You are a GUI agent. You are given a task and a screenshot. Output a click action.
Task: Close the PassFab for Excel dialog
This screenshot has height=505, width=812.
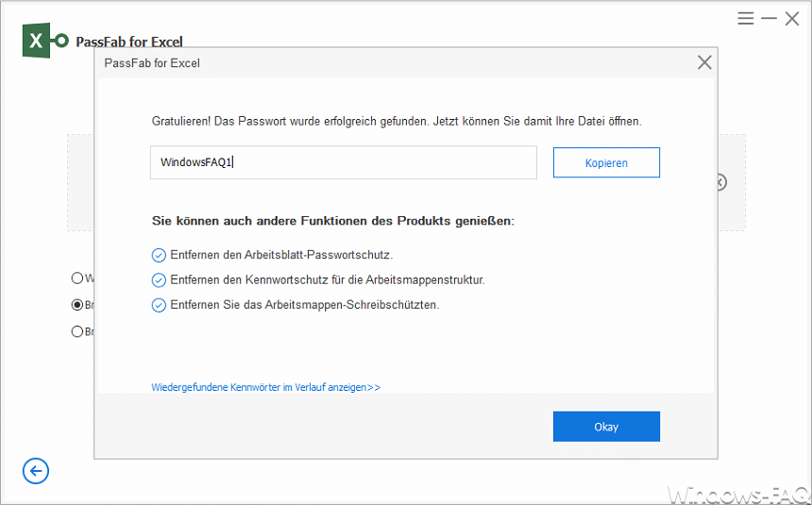point(704,62)
